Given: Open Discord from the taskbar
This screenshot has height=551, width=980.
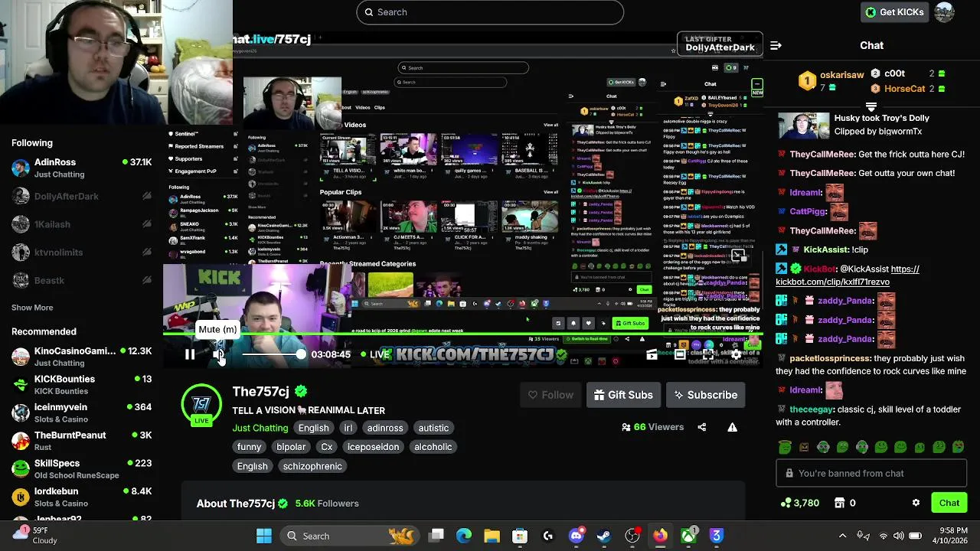Looking at the screenshot, I should 577,536.
